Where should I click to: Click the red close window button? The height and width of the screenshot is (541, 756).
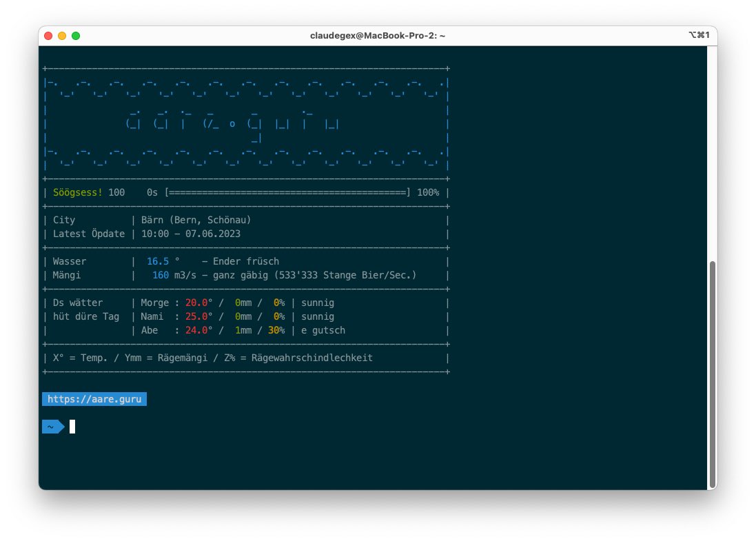(48, 36)
